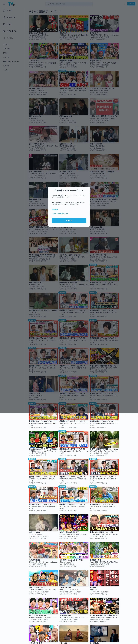Open the プライバシーポリシー link in the dialog
The width and height of the screenshot is (138, 644).
tap(60, 213)
